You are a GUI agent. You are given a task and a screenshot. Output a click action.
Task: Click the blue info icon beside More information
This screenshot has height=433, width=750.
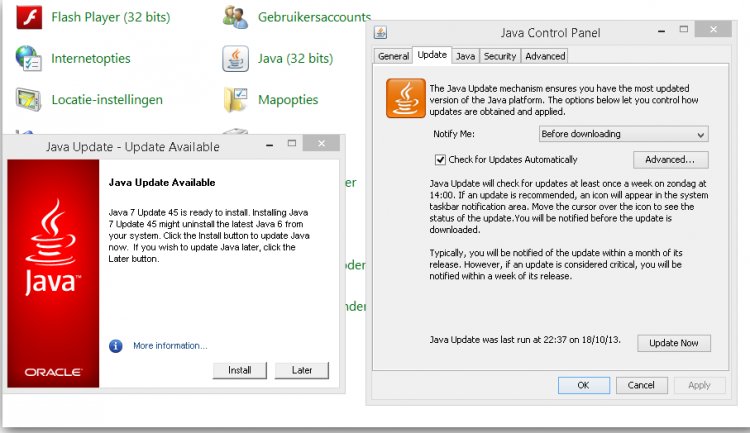tap(116, 346)
